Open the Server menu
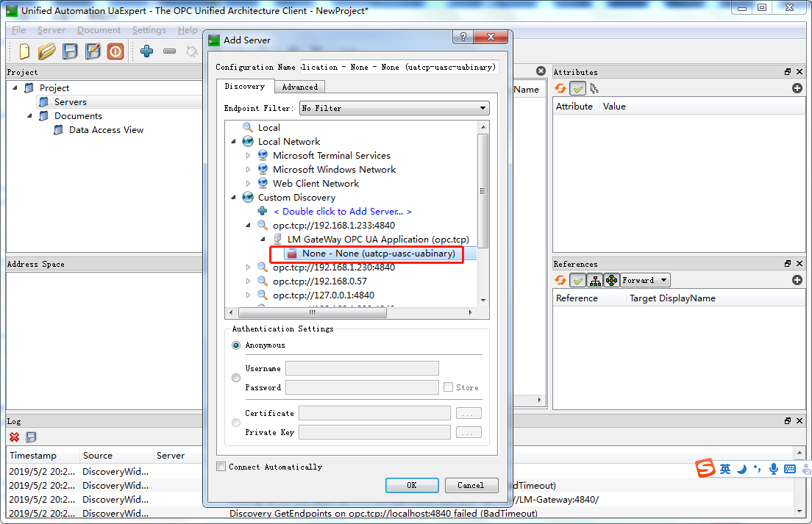This screenshot has width=812, height=524. 51,30
